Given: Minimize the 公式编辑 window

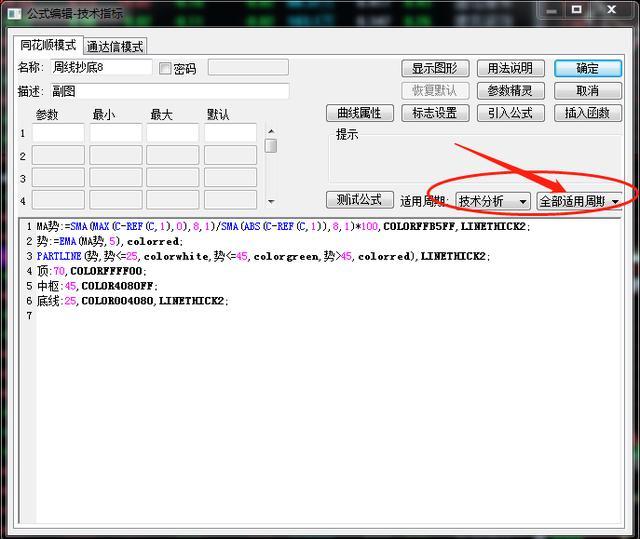Looking at the screenshot, I should (551, 10).
